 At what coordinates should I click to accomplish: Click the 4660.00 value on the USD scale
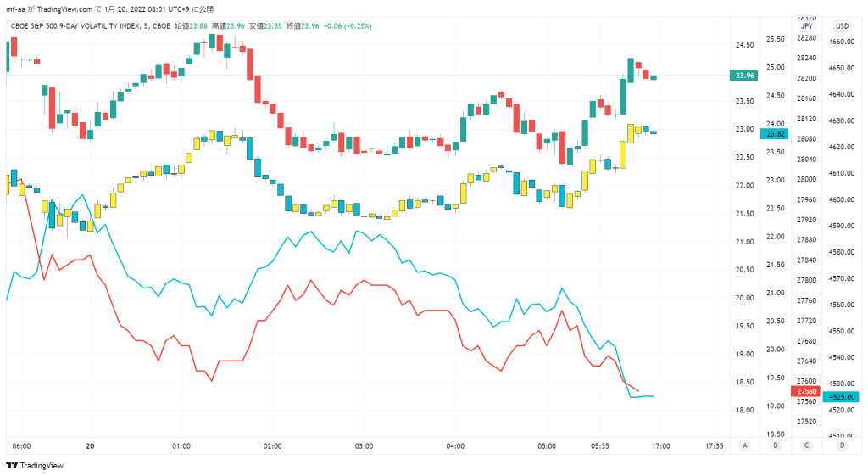(x=842, y=42)
